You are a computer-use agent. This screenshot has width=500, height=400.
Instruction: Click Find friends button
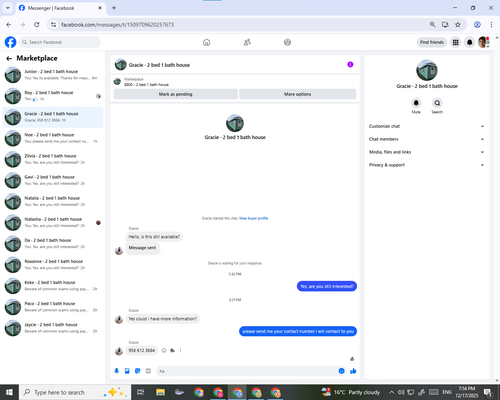pos(432,42)
